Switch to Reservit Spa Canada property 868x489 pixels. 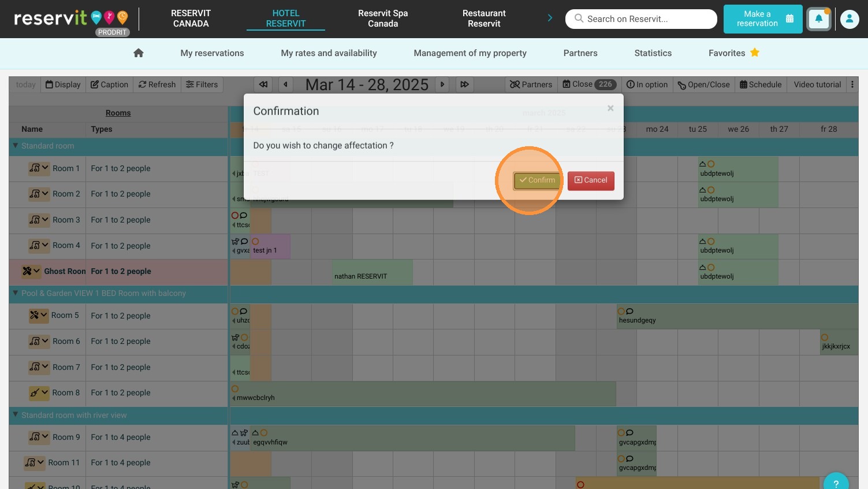383,18
